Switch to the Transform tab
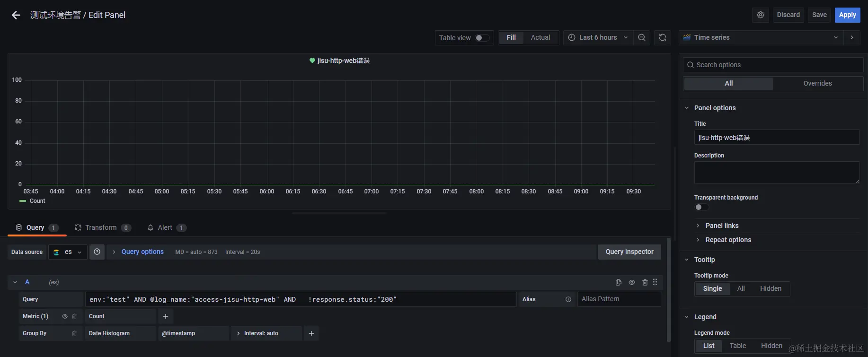 coord(103,227)
